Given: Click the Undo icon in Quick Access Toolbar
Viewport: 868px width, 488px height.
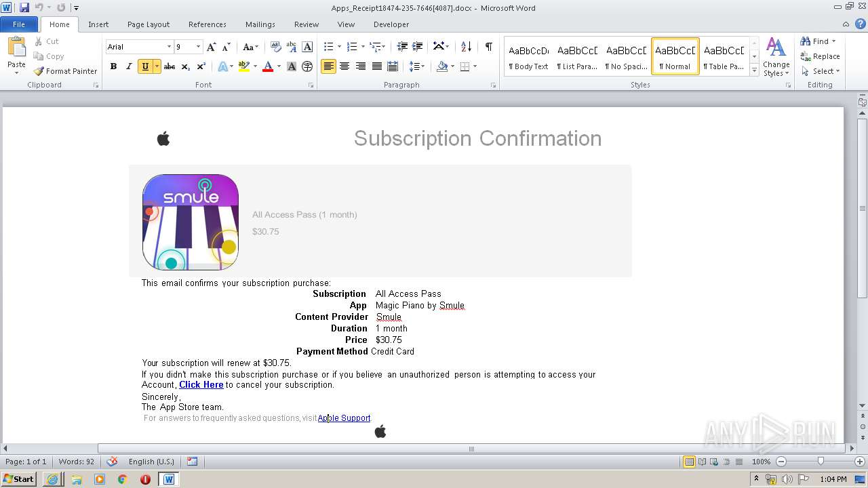Looking at the screenshot, I should 39,7.
